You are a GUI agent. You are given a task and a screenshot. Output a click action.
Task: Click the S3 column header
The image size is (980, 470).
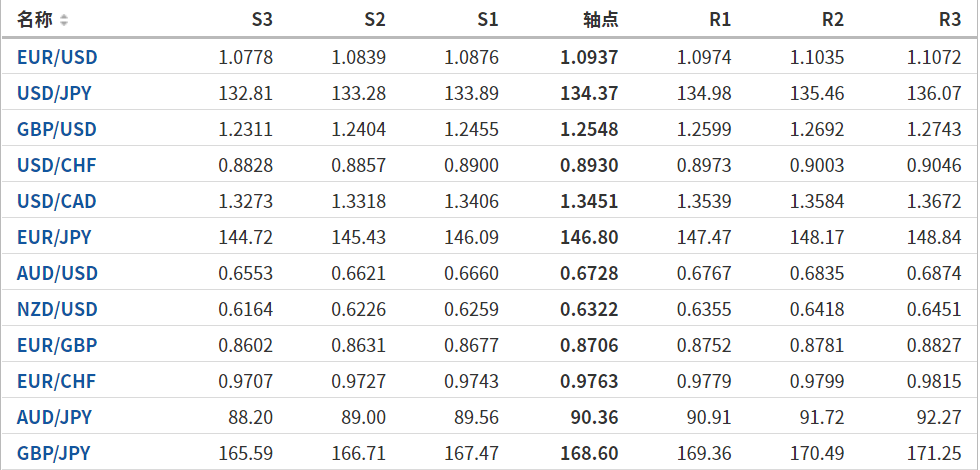pos(261,20)
